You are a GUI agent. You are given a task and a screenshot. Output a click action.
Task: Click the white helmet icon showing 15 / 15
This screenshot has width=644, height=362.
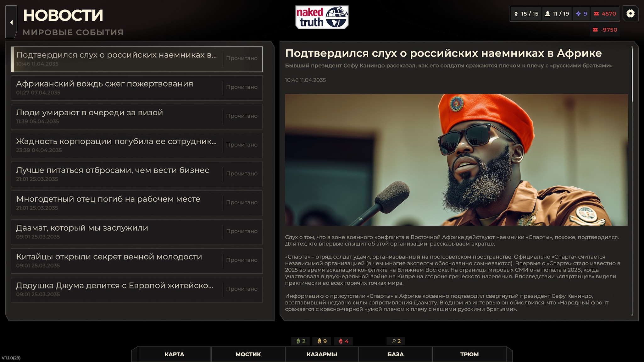click(516, 14)
